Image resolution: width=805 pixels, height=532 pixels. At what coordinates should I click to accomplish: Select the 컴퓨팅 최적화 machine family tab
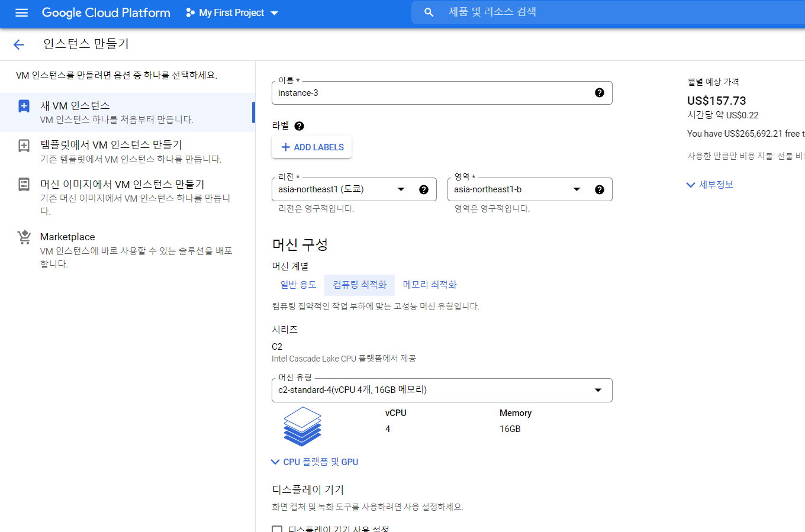(x=359, y=285)
